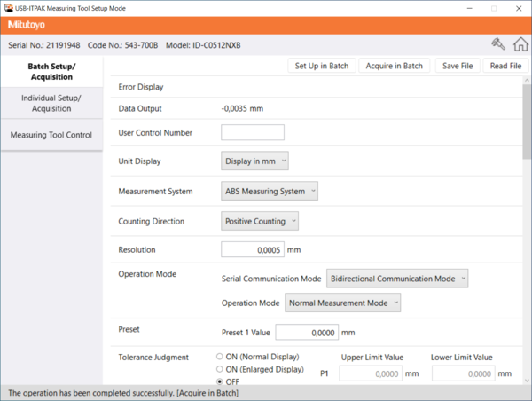Open the Normal Measurement Mode dropdown
This screenshot has height=401, width=532.
click(x=342, y=303)
